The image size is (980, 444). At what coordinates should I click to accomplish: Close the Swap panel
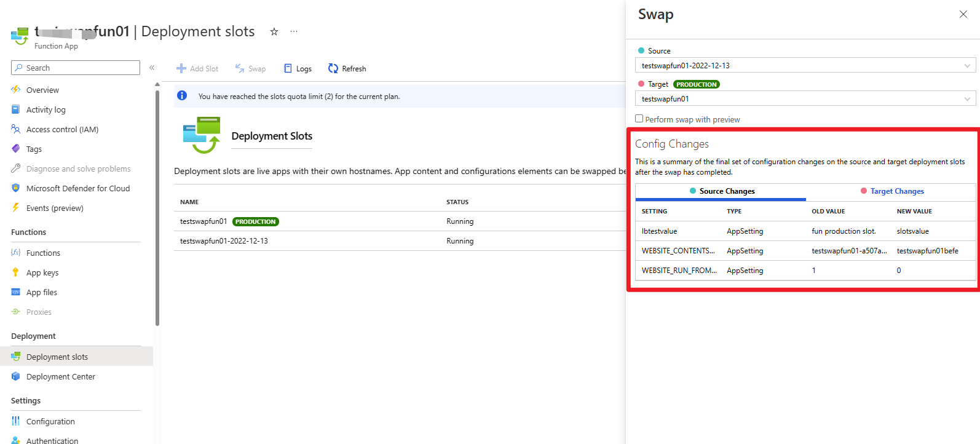tap(963, 14)
